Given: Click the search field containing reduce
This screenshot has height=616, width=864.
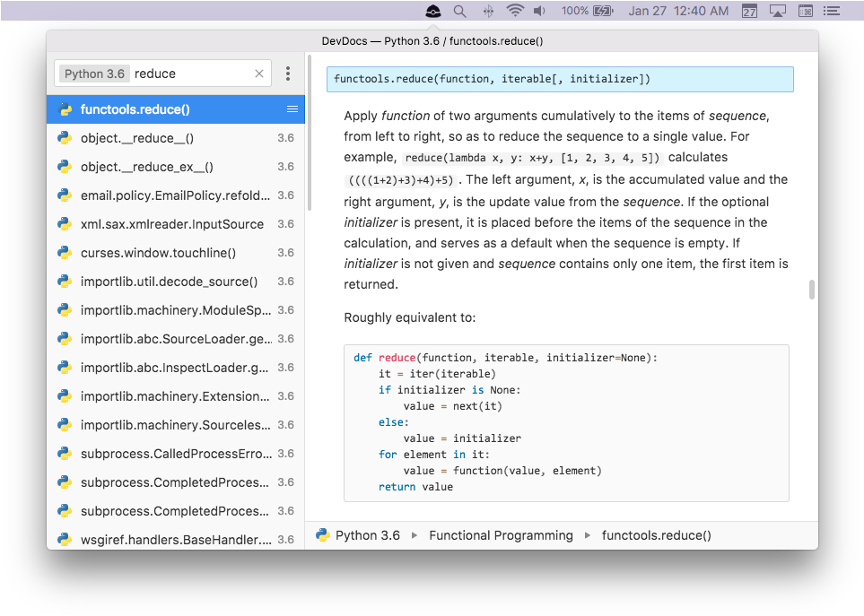Looking at the screenshot, I should [162, 74].
